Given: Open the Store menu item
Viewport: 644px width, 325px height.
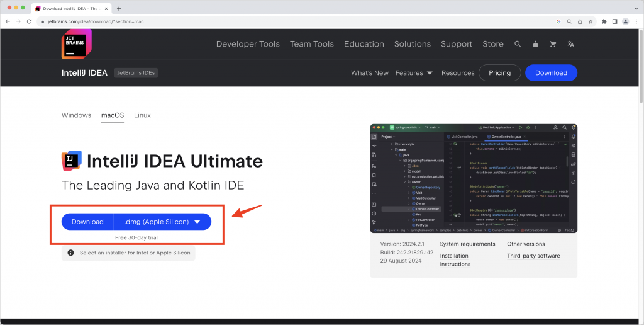Looking at the screenshot, I should (x=493, y=44).
